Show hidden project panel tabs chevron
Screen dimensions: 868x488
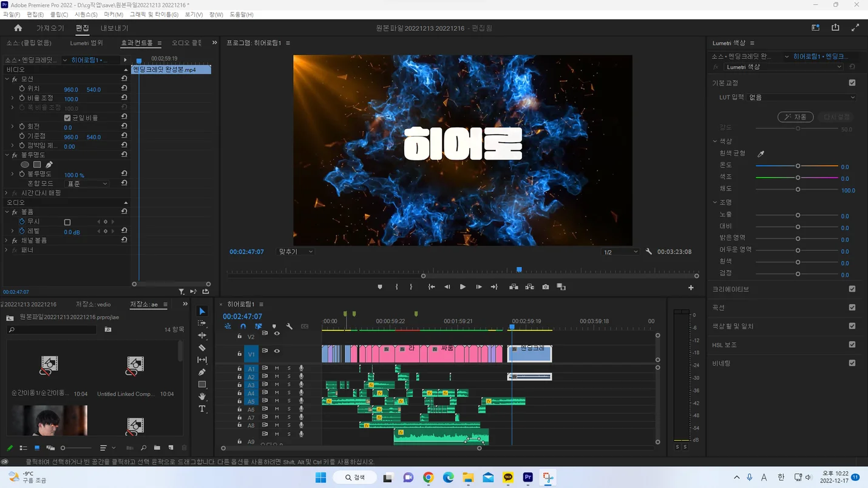[185, 304]
